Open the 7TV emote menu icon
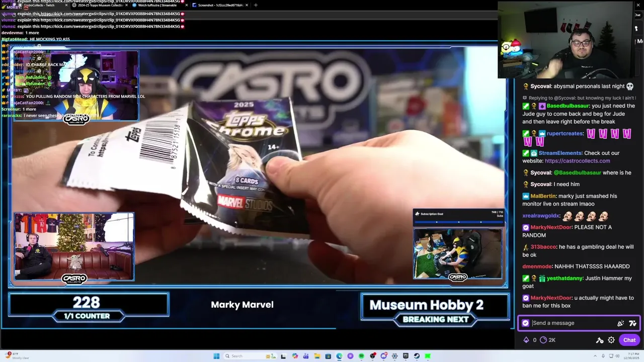The image size is (644, 362). click(632, 323)
